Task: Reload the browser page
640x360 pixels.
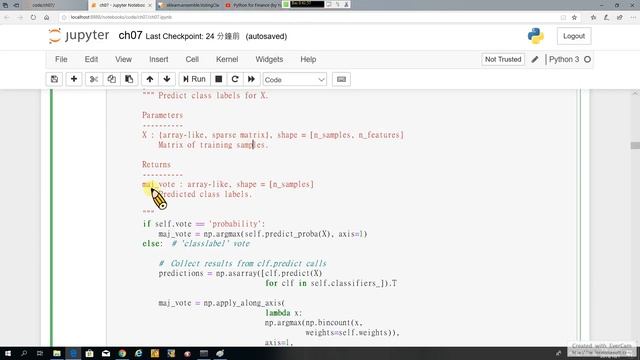Action: [x=33, y=17]
